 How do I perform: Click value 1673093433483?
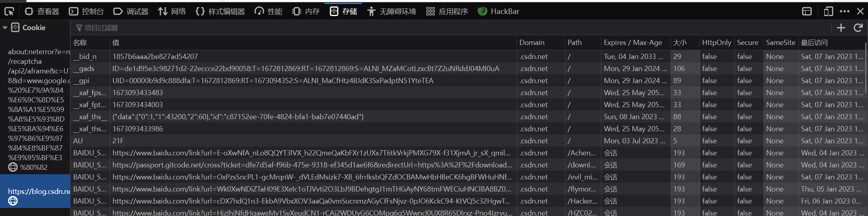137,93
